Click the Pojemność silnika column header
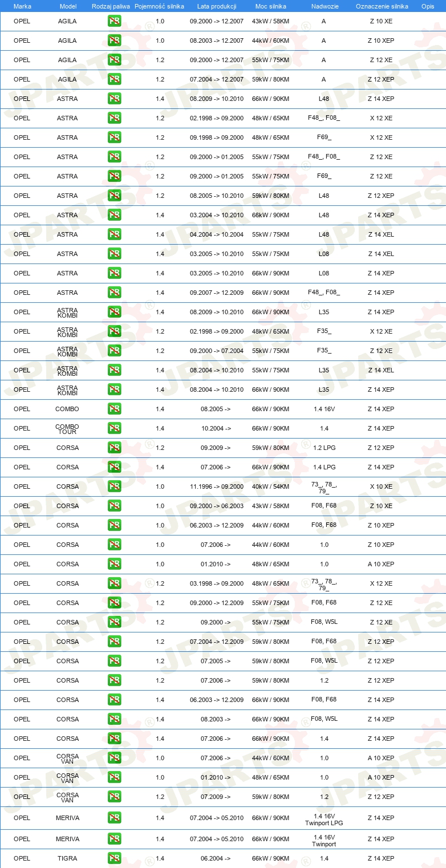This screenshot has width=446, height=868. [x=160, y=6]
